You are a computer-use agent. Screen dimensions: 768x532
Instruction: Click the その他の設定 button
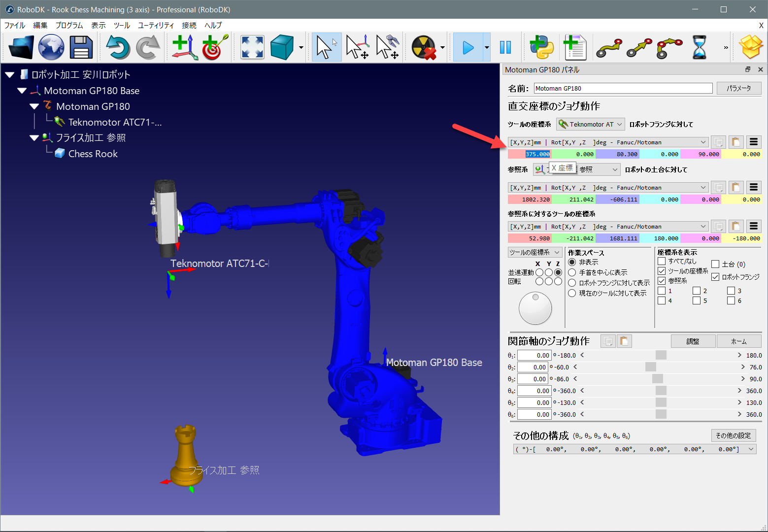[734, 435]
